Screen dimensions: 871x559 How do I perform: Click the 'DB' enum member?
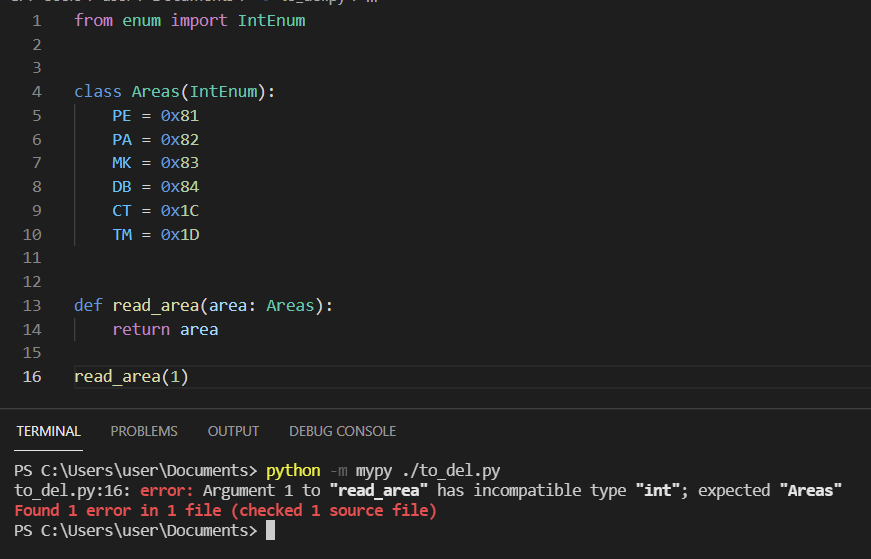point(122,187)
